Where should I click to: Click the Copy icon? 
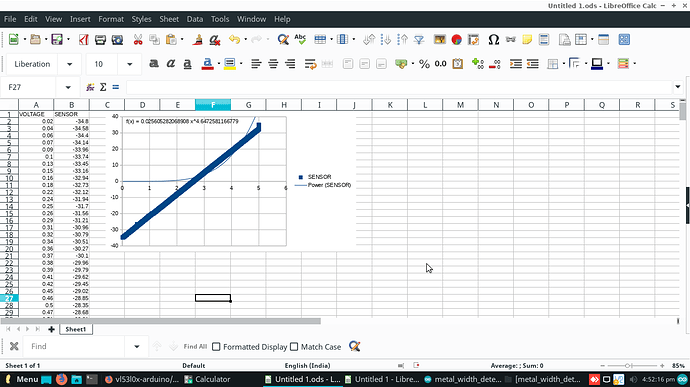coord(154,40)
